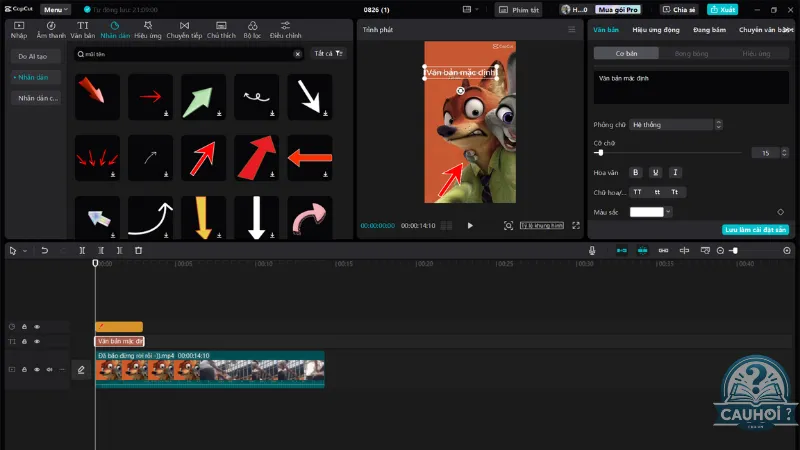Image resolution: width=800 pixels, height=450 pixels.
Task: Adjust the timeline zoom slider
Action: [x=735, y=251]
